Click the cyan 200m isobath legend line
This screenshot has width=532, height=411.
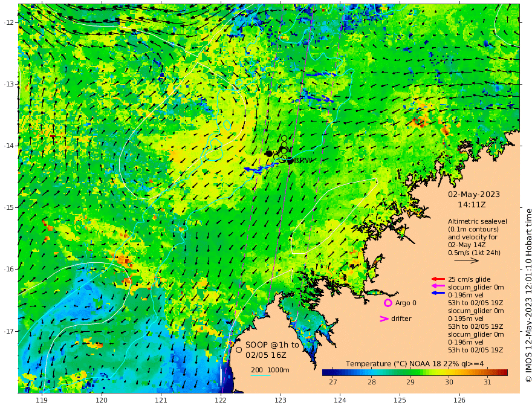pos(260,375)
